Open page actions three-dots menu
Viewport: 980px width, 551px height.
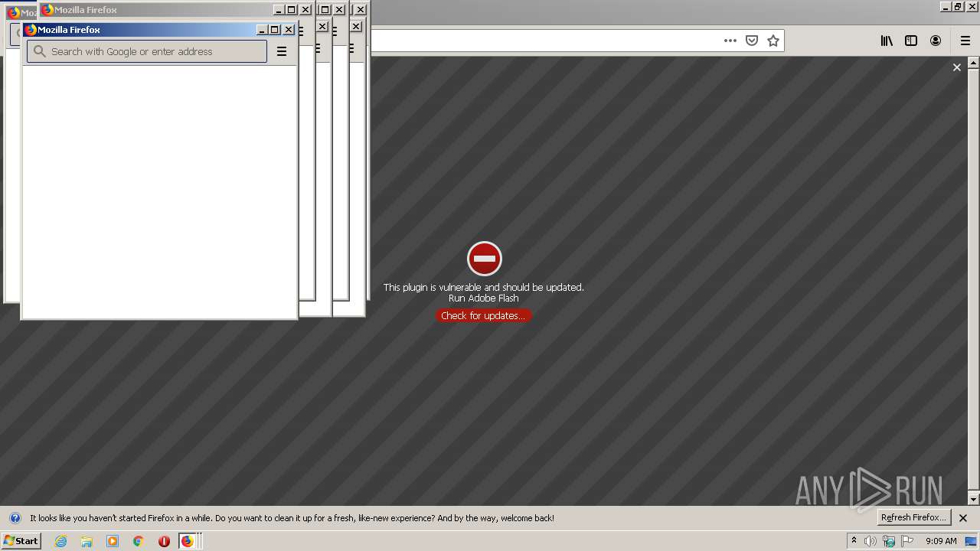coord(730,41)
